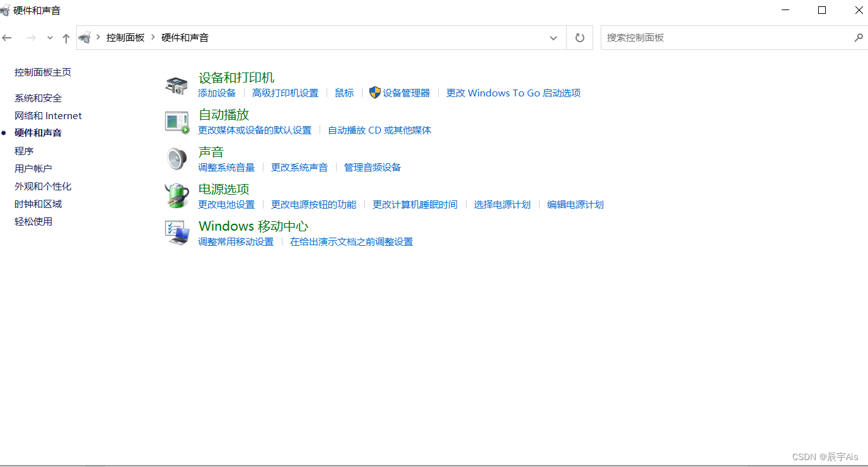Click the 添加设备 link

click(x=217, y=93)
